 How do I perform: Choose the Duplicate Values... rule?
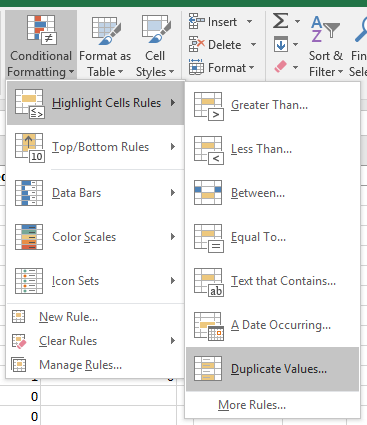272,369
